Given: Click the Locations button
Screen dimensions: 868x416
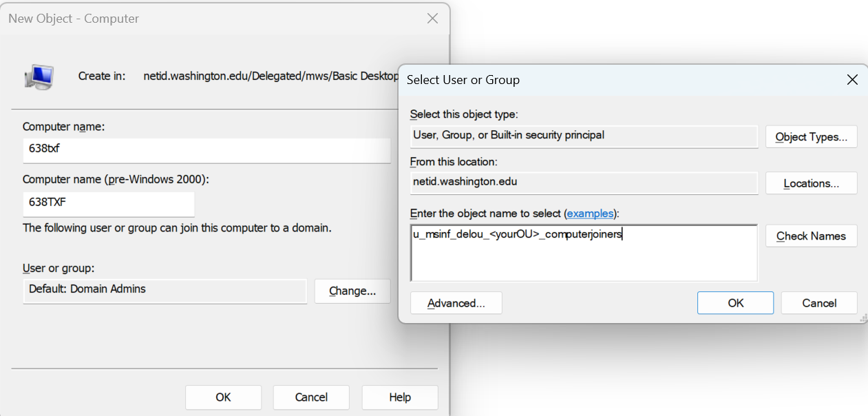Looking at the screenshot, I should pyautogui.click(x=812, y=183).
